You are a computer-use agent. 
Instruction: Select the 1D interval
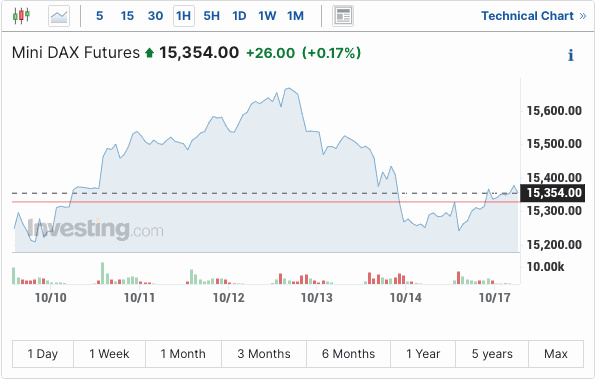[239, 16]
